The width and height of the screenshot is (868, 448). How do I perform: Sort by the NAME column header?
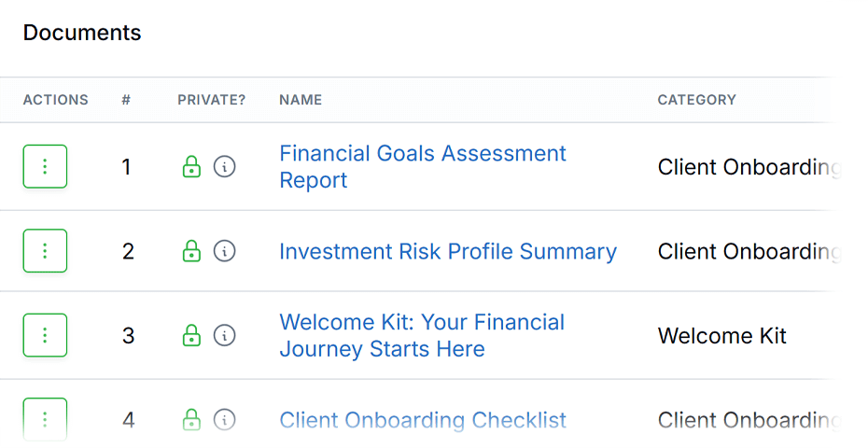click(301, 100)
